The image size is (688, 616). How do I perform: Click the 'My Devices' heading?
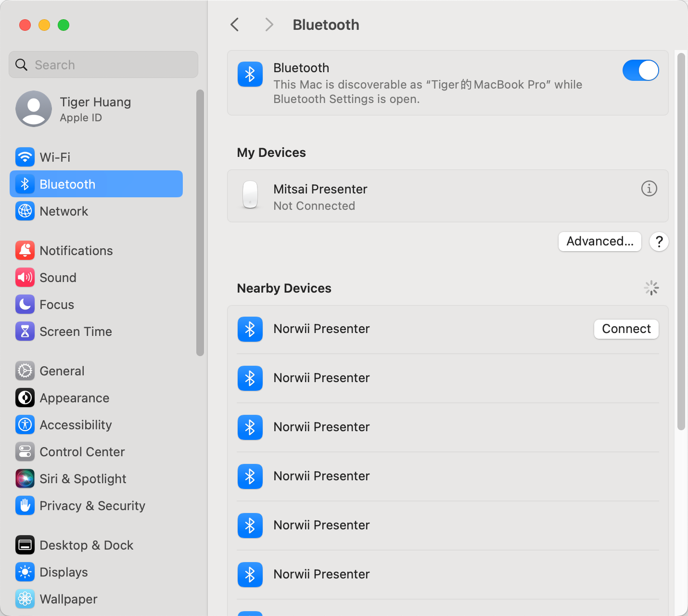click(271, 153)
